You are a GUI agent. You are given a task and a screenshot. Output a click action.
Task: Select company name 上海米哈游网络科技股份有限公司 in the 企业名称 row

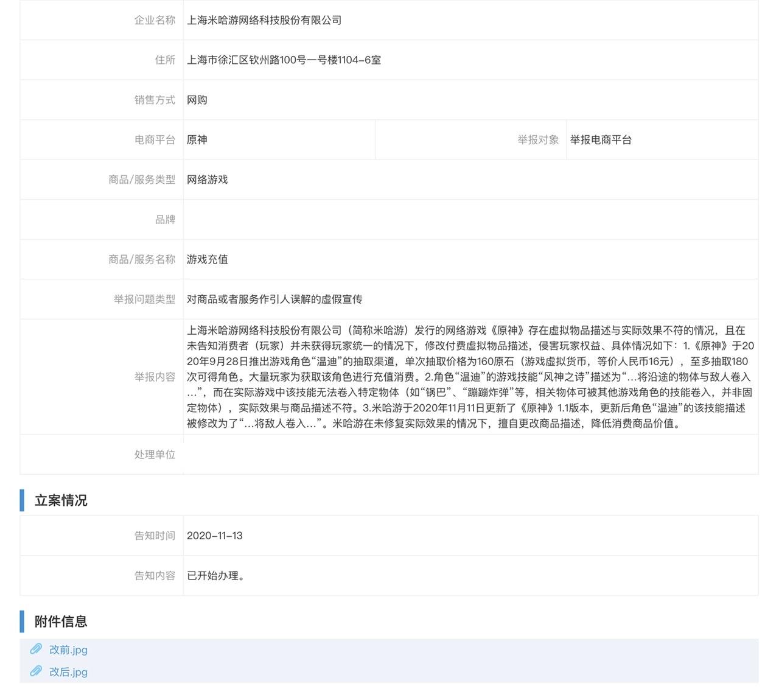coord(264,20)
